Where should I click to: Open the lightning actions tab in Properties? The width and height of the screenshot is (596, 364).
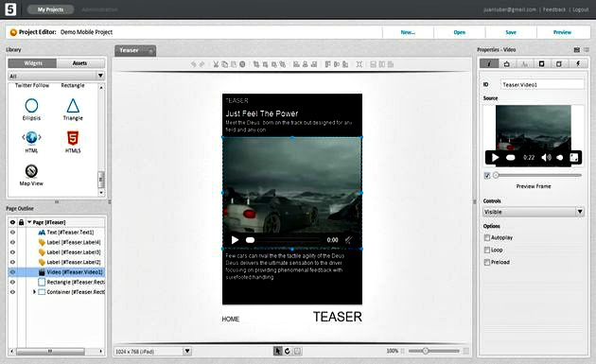[x=578, y=64]
